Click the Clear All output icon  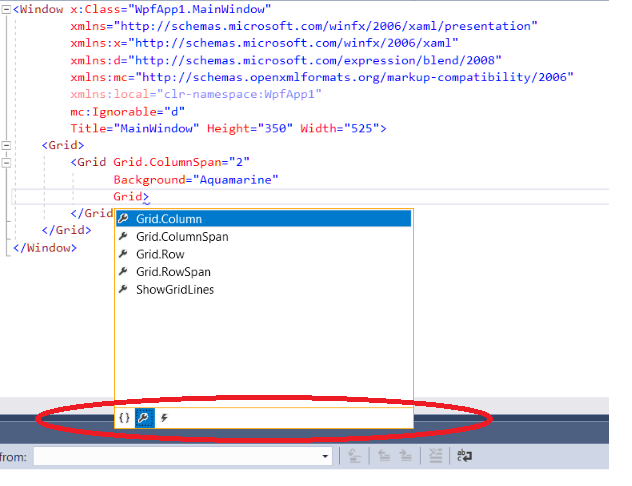436,456
